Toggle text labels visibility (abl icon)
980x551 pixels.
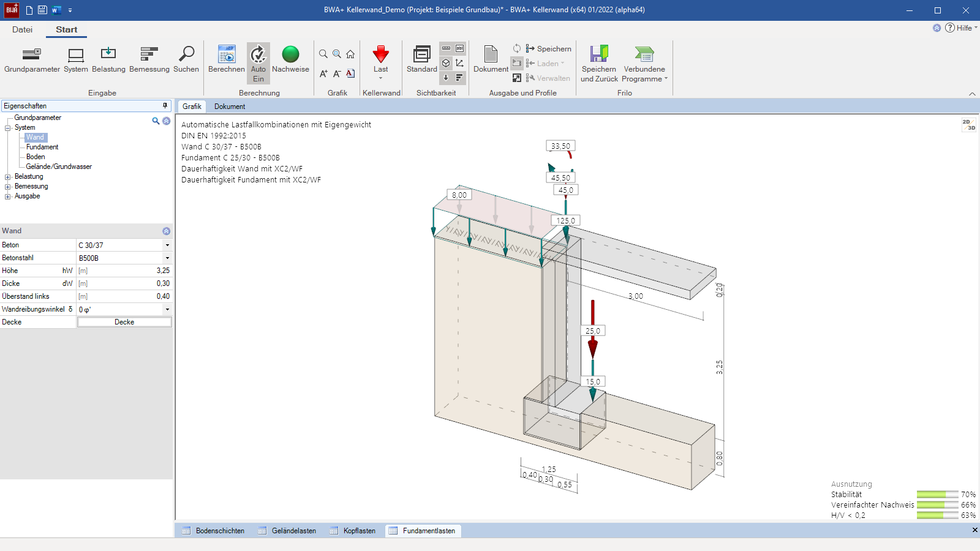(459, 48)
